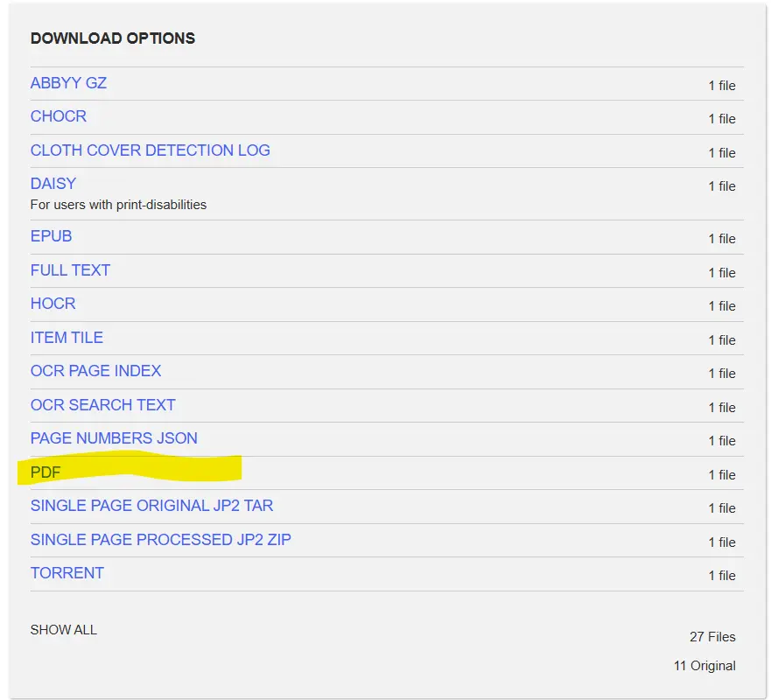
Task: Expand the "1 file" label beside PDF
Action: point(721,475)
